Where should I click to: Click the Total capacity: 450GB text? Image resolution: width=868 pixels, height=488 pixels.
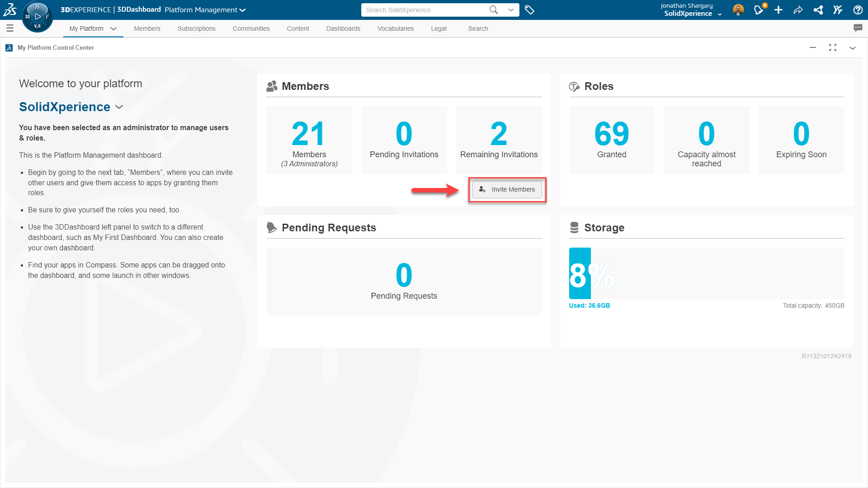click(814, 306)
